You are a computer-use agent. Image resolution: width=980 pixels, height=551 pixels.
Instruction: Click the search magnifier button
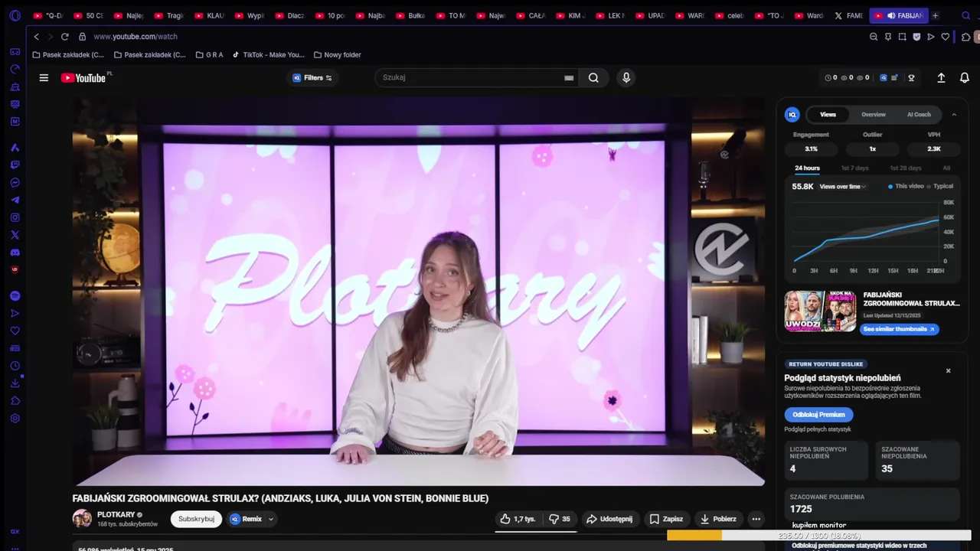[x=593, y=77]
